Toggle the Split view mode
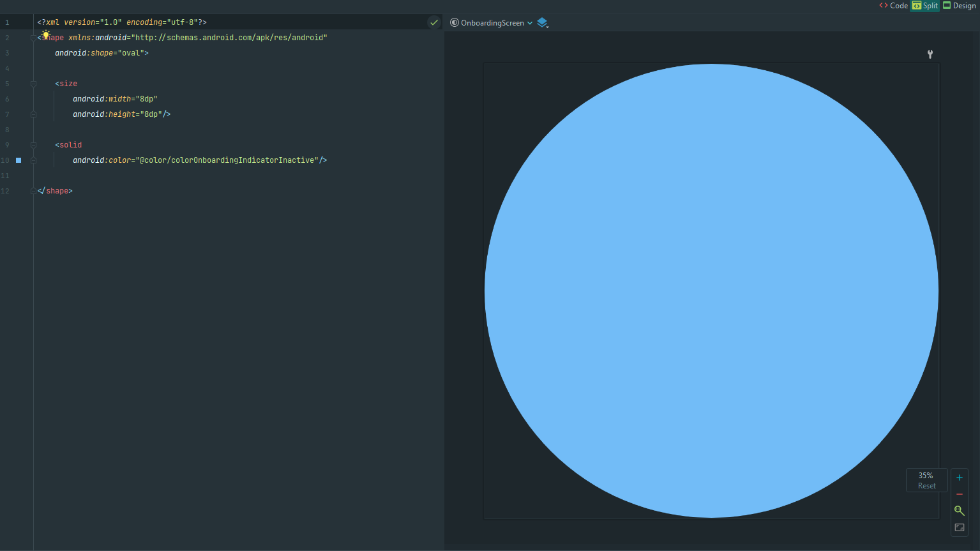The image size is (980, 551). 925,6
